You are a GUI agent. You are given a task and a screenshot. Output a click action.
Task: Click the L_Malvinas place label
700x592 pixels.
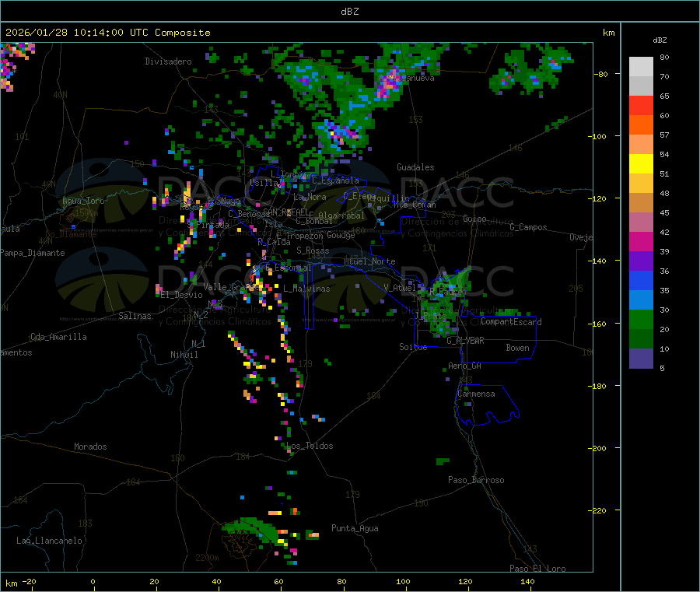coord(306,289)
